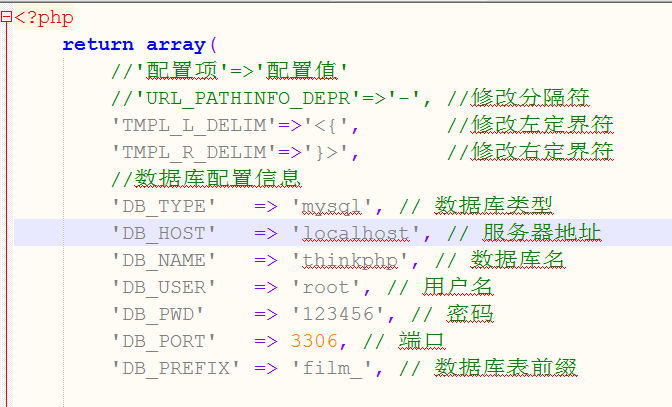
Task: Collapse the fold marker beside <?php
Action: [6, 18]
